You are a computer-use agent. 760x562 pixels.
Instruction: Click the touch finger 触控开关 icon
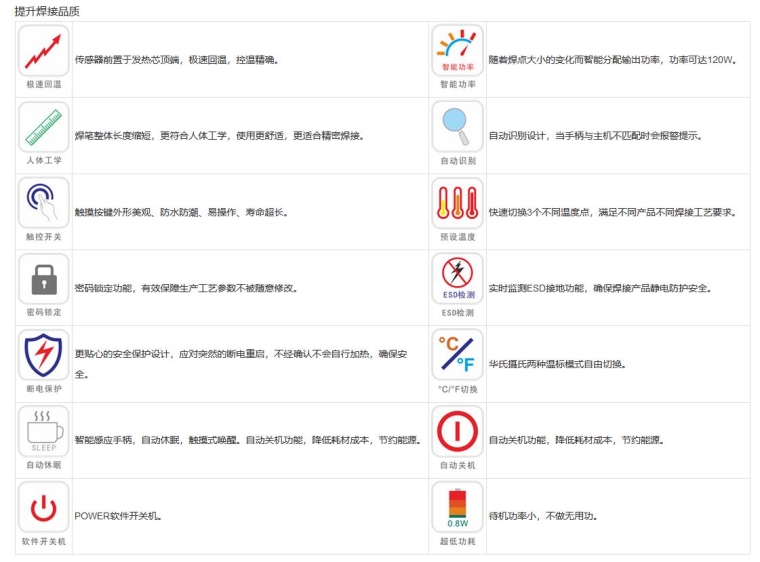coord(44,203)
